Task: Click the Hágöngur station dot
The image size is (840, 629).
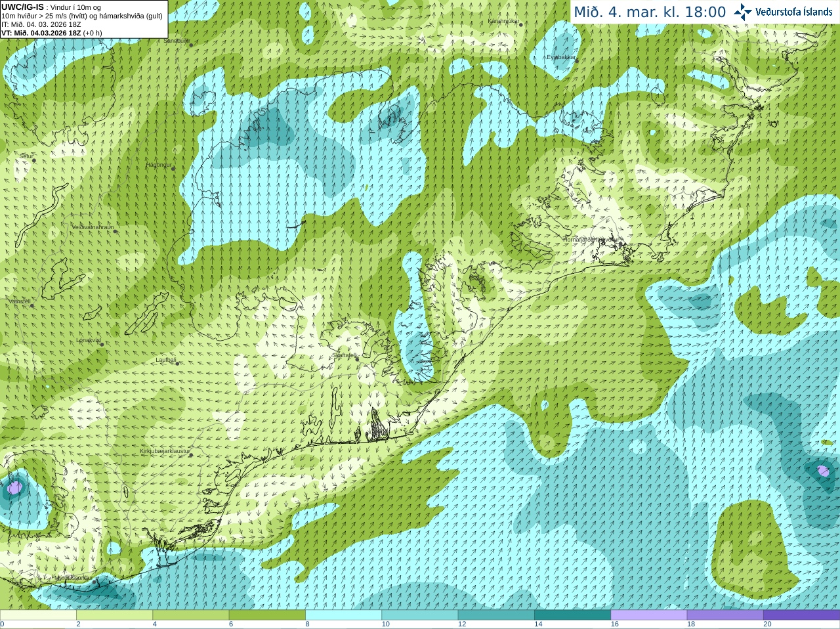Action: click(173, 169)
